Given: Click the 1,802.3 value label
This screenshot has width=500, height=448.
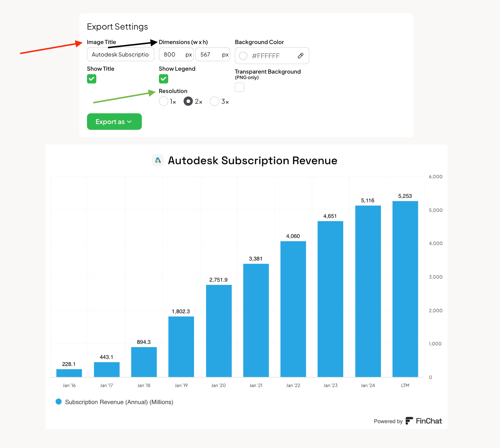Looking at the screenshot, I should [181, 312].
